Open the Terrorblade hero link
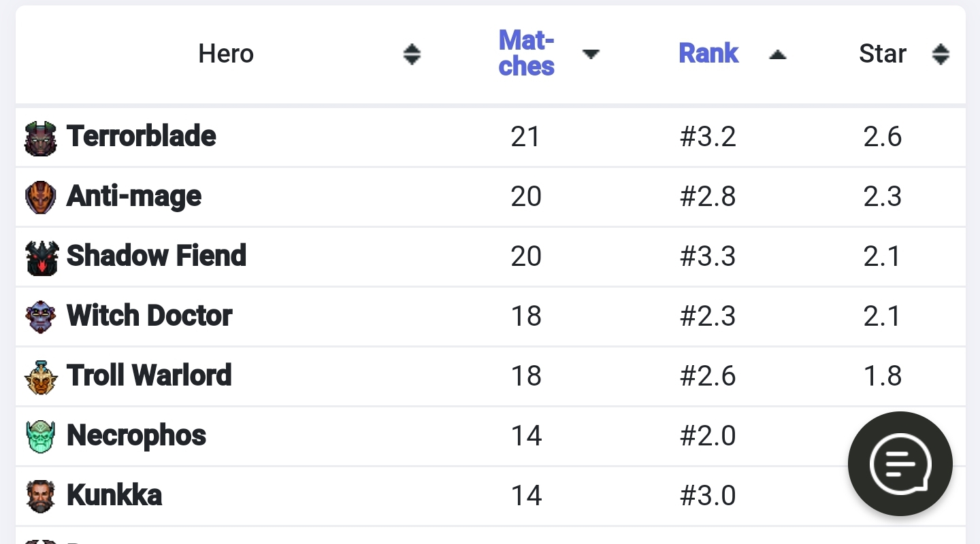 [x=141, y=137]
